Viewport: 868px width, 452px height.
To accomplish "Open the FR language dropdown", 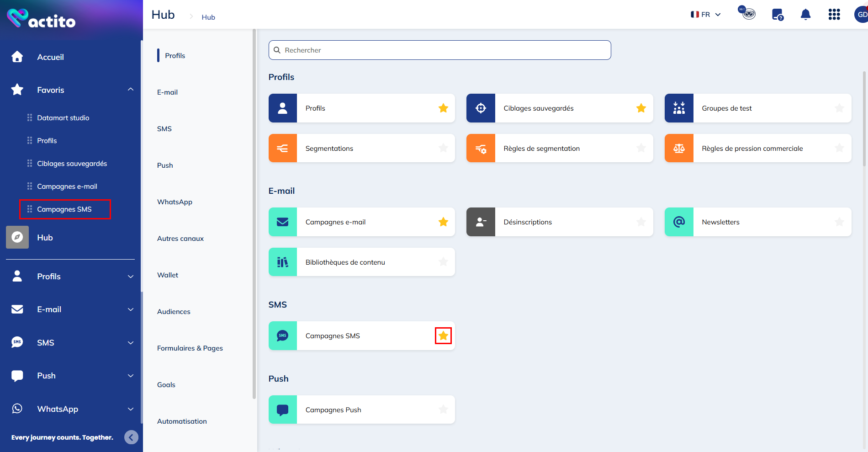I will [x=706, y=15].
